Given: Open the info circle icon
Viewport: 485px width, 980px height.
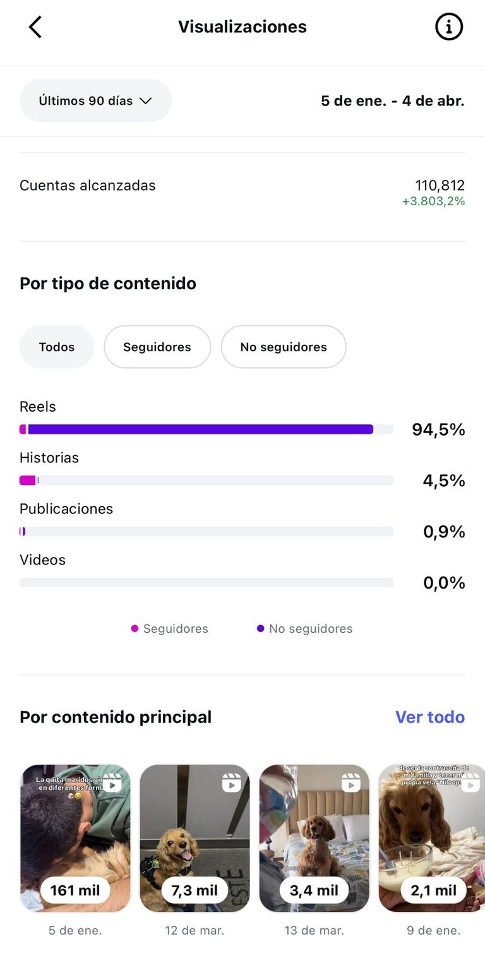Looking at the screenshot, I should click(449, 27).
